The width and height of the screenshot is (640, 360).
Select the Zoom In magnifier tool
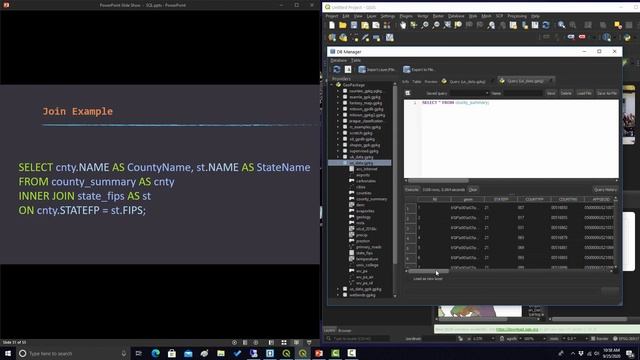click(x=425, y=25)
